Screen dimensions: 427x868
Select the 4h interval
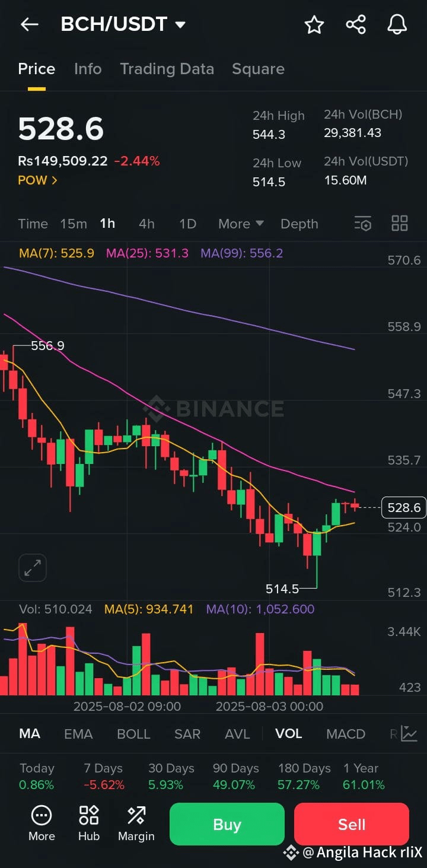tap(146, 224)
